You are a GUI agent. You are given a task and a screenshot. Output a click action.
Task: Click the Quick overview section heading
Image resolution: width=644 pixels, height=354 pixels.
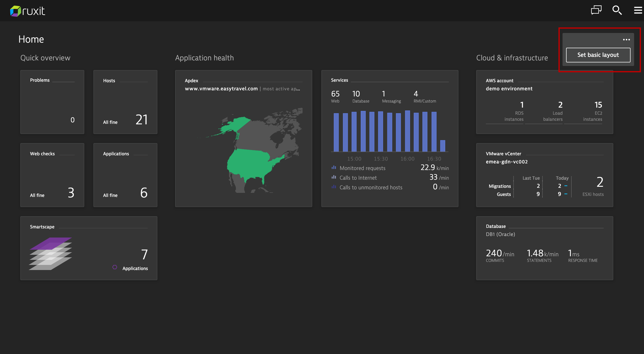[45, 58]
